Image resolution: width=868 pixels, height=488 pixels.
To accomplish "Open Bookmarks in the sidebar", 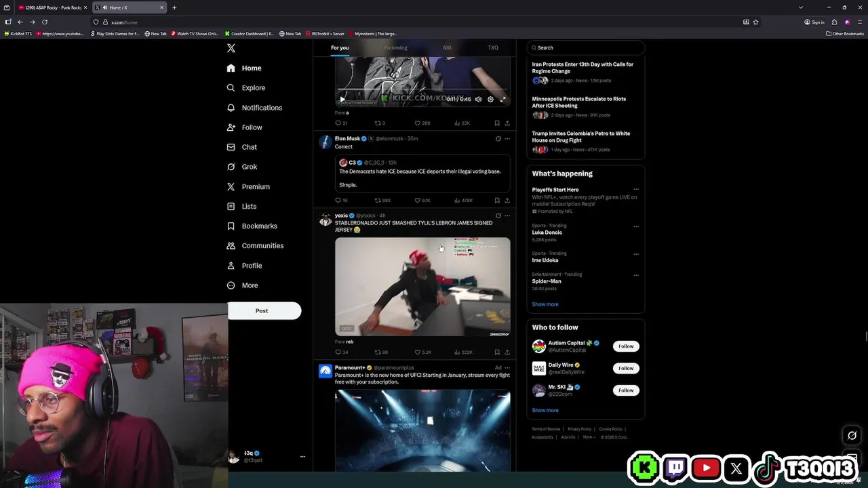I will 252,226.
